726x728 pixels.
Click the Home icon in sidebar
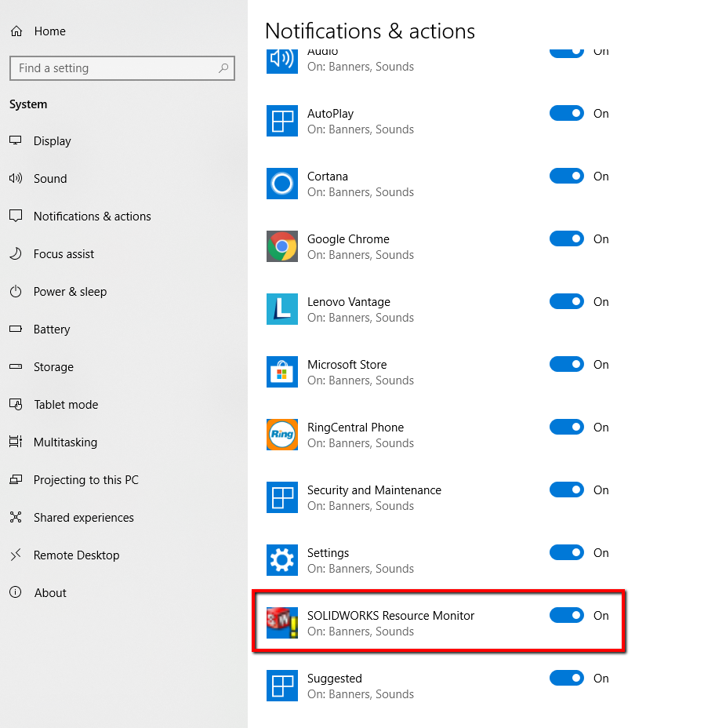pyautogui.click(x=16, y=31)
